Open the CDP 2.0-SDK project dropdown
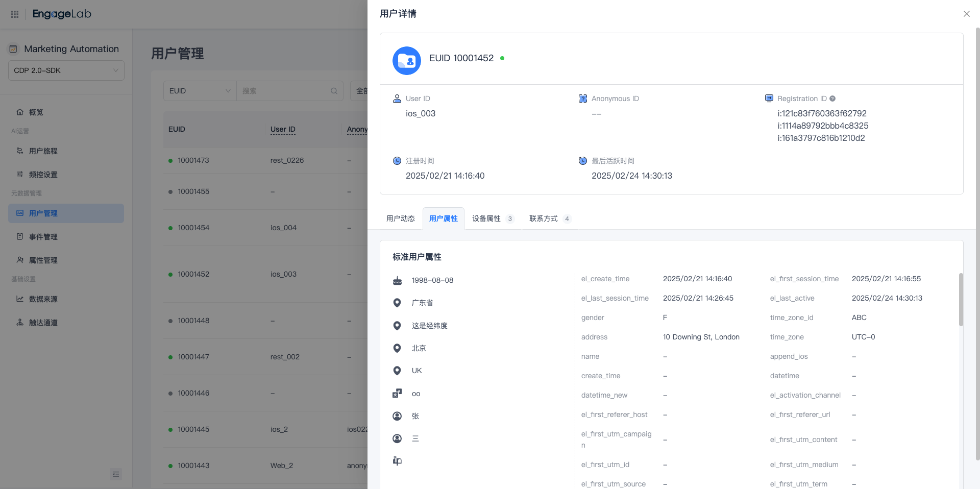The image size is (980, 489). point(66,70)
